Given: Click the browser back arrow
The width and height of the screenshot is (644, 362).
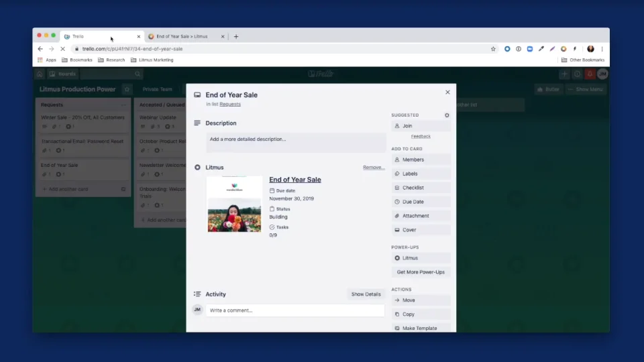Looking at the screenshot, I should click(x=40, y=49).
